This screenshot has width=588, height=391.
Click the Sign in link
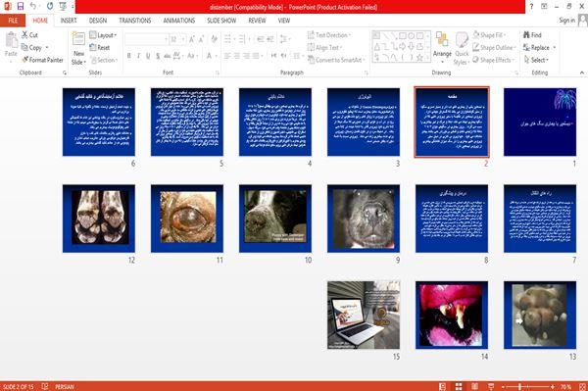[566, 21]
